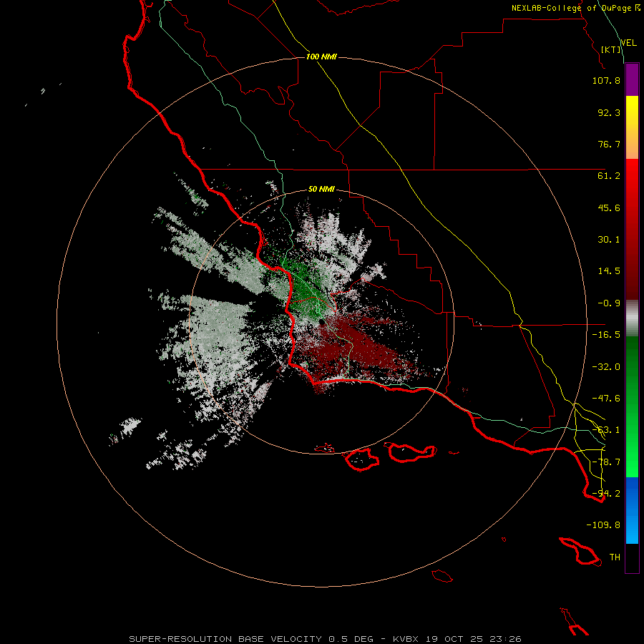Pick the red segment of velocity scale
644x644 pixels.
point(632,229)
